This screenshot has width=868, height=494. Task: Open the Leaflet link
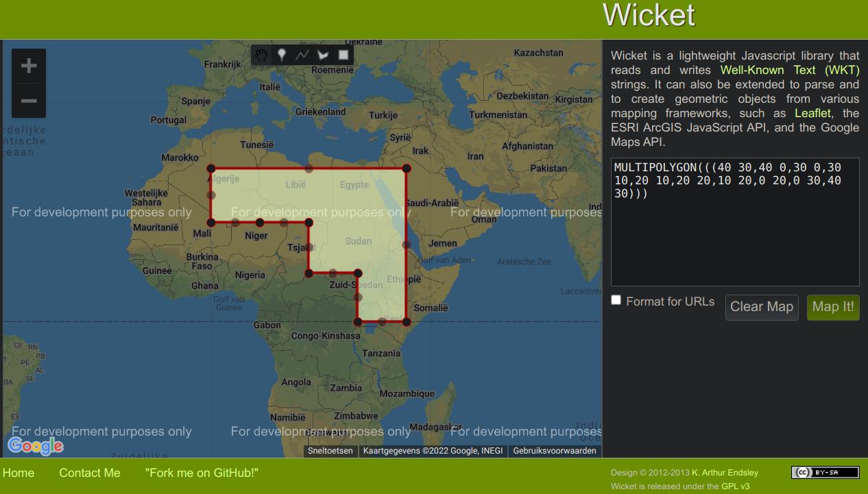[x=812, y=113]
